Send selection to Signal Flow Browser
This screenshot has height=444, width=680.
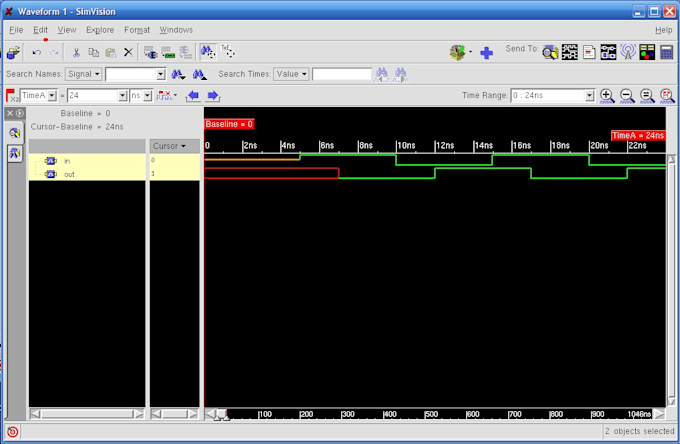tap(628, 52)
